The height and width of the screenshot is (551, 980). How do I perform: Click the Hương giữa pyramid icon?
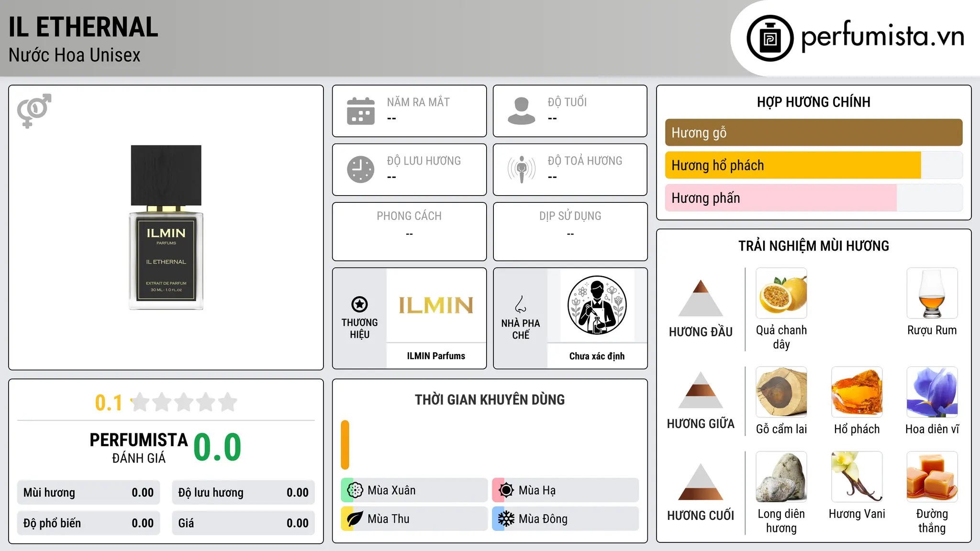pos(701,390)
